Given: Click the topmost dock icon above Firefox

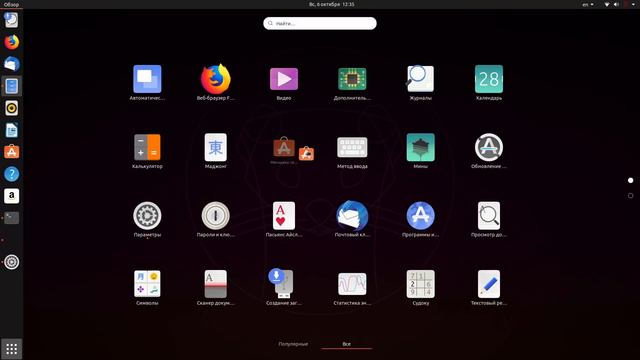Looking at the screenshot, I should click(x=11, y=20).
